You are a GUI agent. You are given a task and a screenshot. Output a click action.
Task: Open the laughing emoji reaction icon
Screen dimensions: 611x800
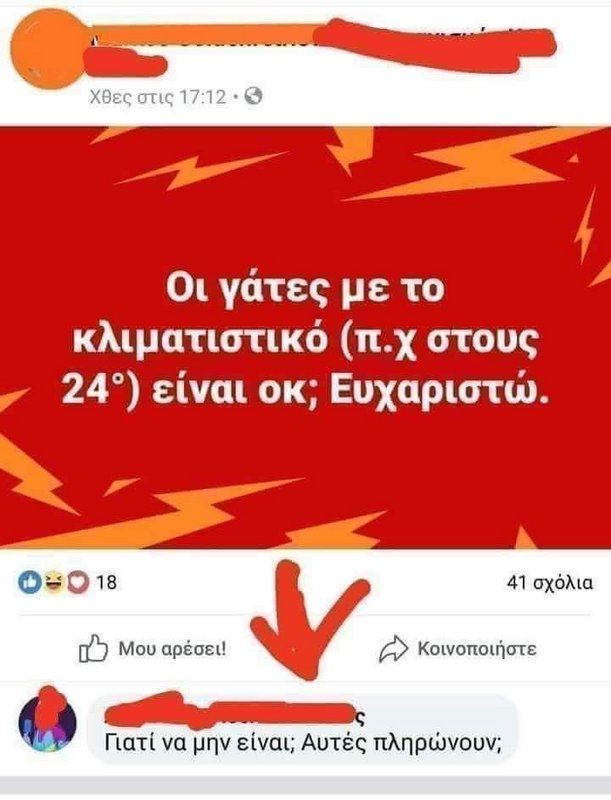coord(54,582)
